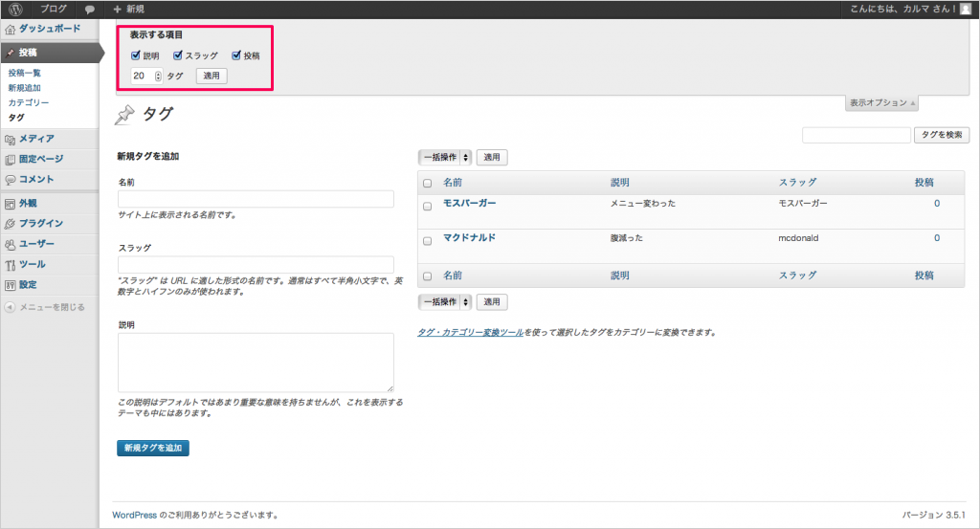
Task: Open the comments bubble icon in the admin bar
Action: coord(89,10)
